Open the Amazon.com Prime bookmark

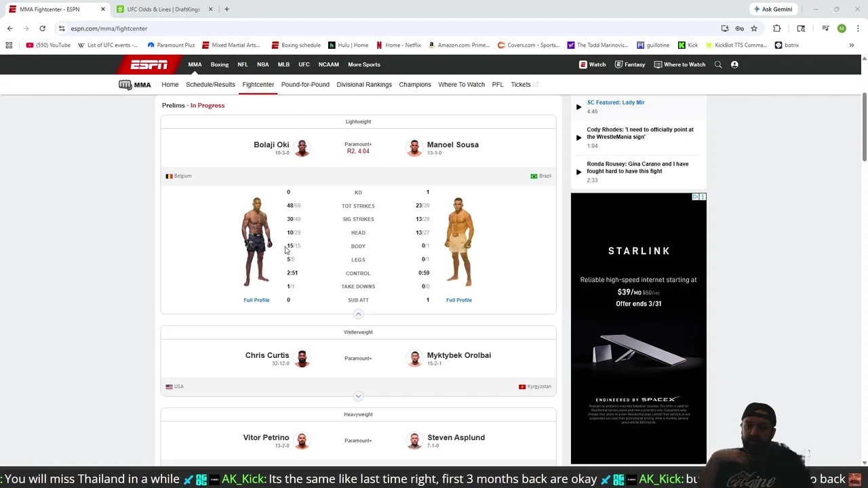(459, 45)
